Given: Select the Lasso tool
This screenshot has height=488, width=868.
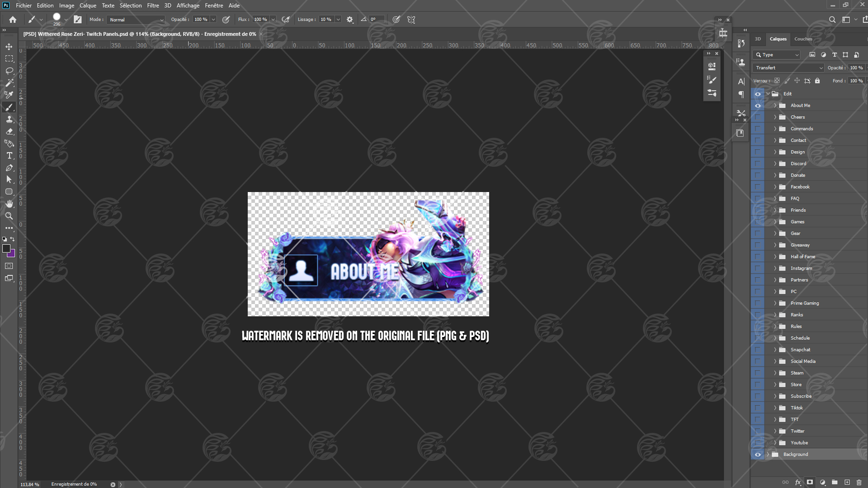Looking at the screenshot, I should pyautogui.click(x=9, y=71).
